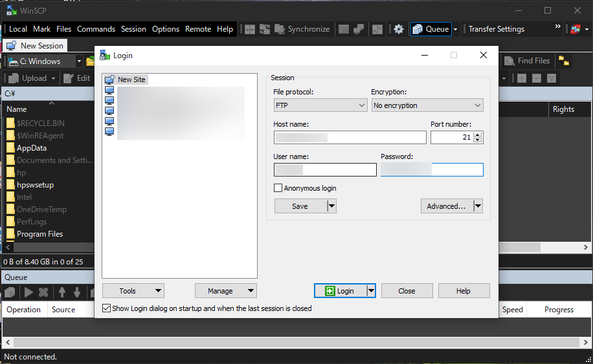Click the Synchronize toolbar button
Viewport: 593px width, 364px height.
click(302, 29)
